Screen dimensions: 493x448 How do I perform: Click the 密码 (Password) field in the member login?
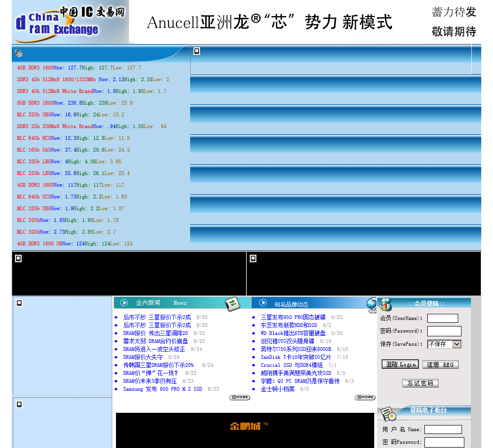(x=444, y=331)
